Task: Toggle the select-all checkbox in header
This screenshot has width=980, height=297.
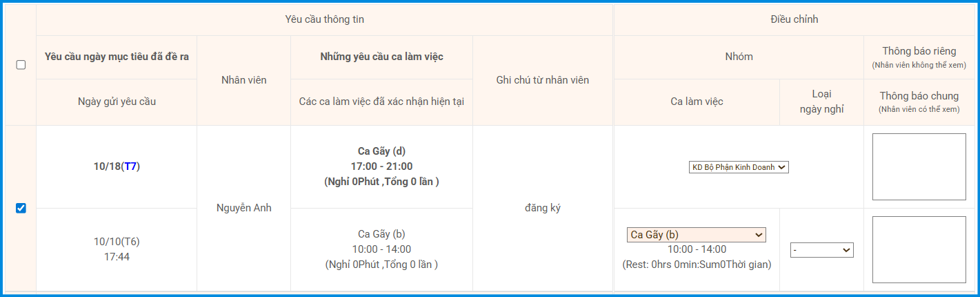Action: click(x=21, y=65)
